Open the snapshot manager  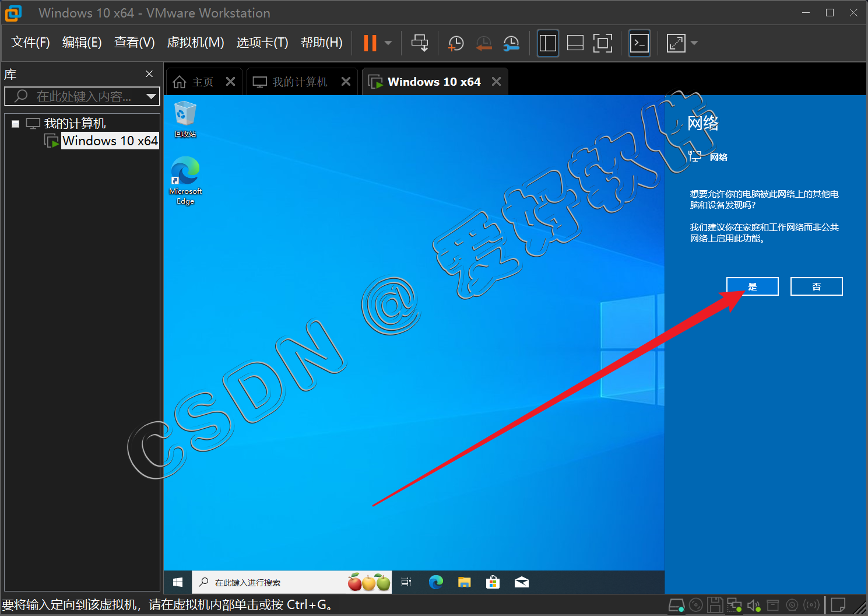[x=511, y=43]
